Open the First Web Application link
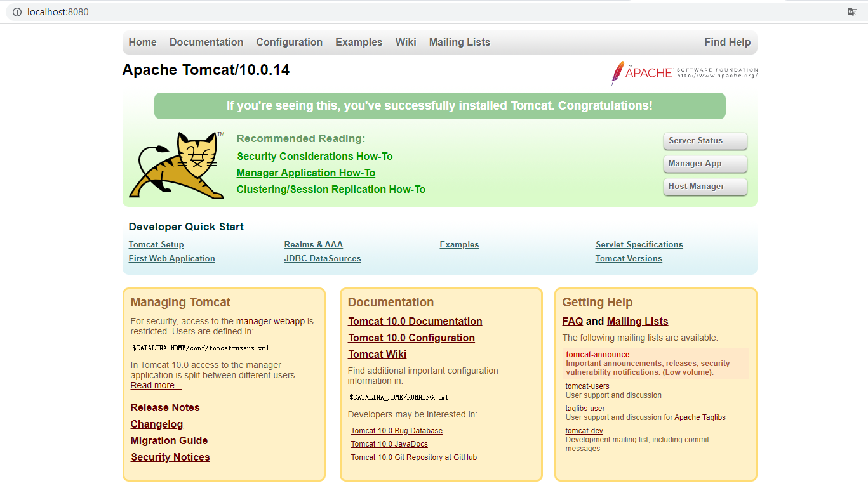The image size is (868, 486). tap(172, 259)
